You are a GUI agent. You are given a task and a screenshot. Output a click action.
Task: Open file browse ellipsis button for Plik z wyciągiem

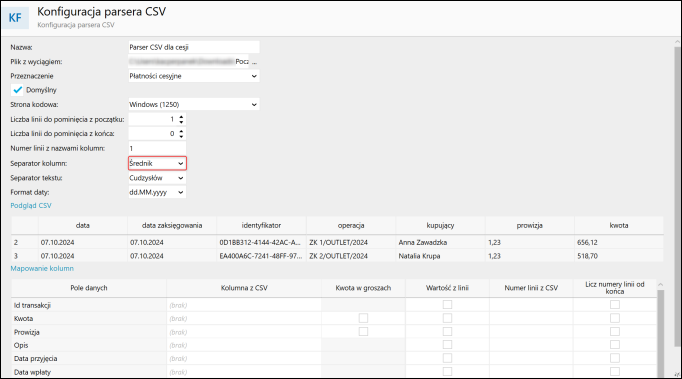(254, 62)
